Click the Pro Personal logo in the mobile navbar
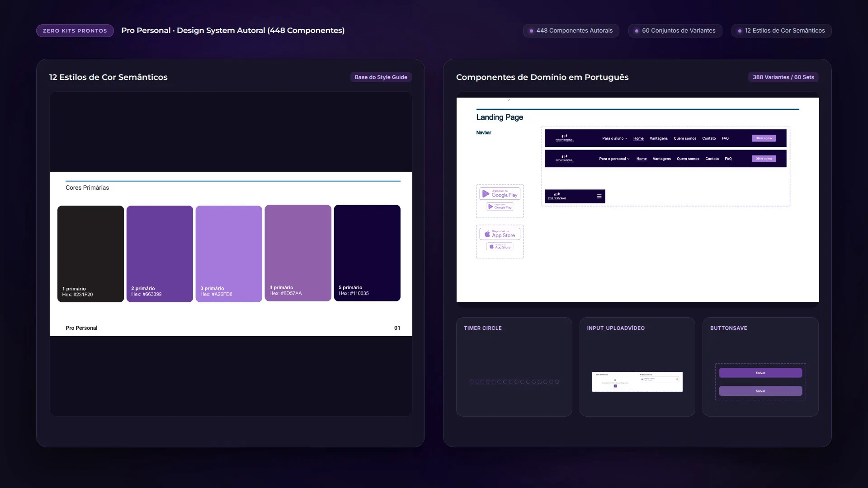Image resolution: width=868 pixels, height=488 pixels. 557,196
